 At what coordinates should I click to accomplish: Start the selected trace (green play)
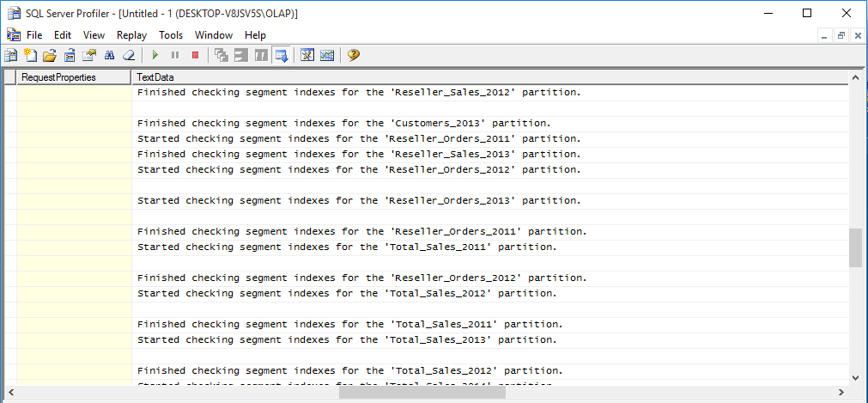[155, 56]
